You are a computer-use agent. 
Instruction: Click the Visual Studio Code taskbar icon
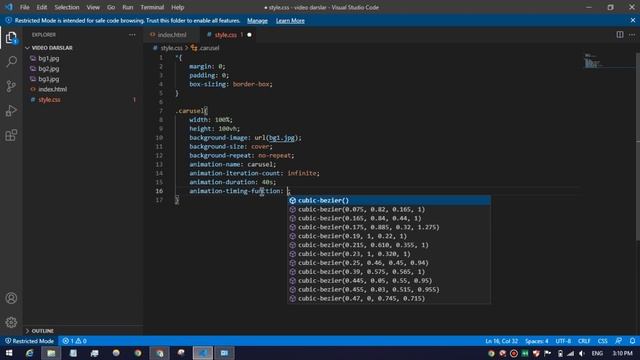(x=203, y=353)
